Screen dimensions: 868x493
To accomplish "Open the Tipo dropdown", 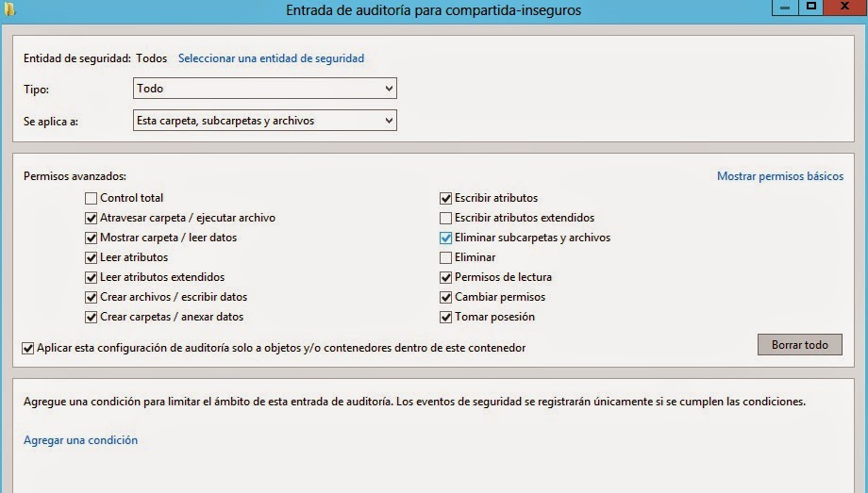I will (265, 89).
